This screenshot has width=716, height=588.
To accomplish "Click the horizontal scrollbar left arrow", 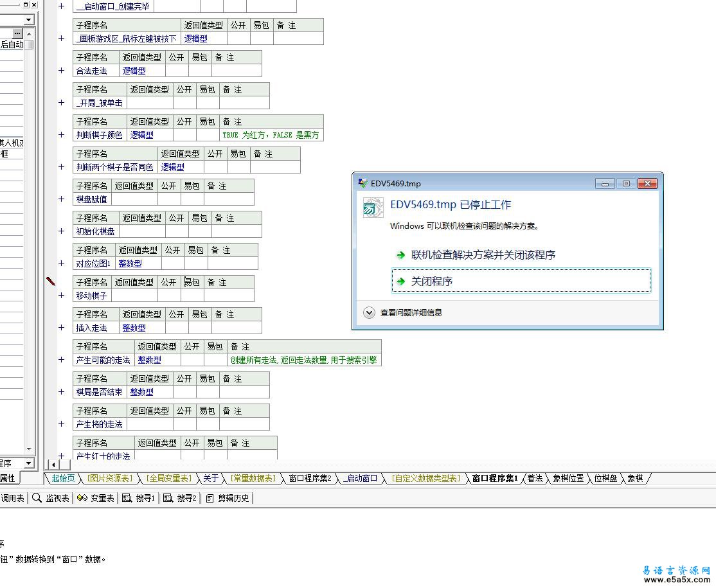I will tap(53, 465).
